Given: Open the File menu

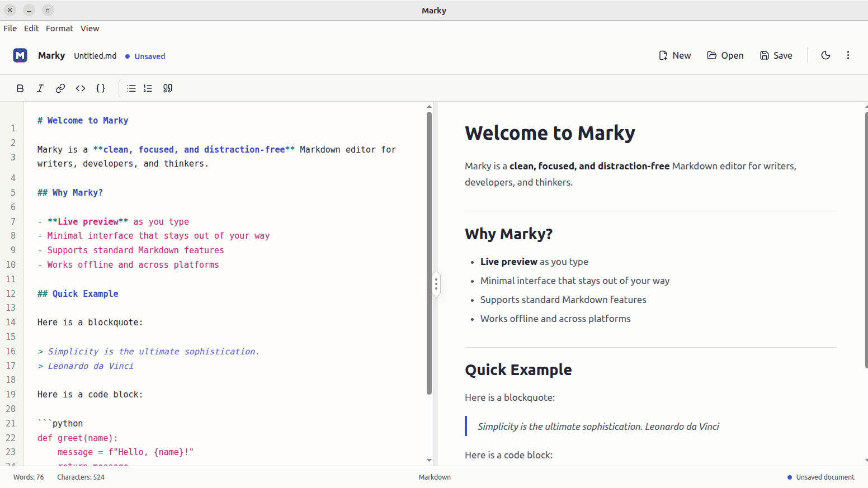Looking at the screenshot, I should (x=10, y=29).
